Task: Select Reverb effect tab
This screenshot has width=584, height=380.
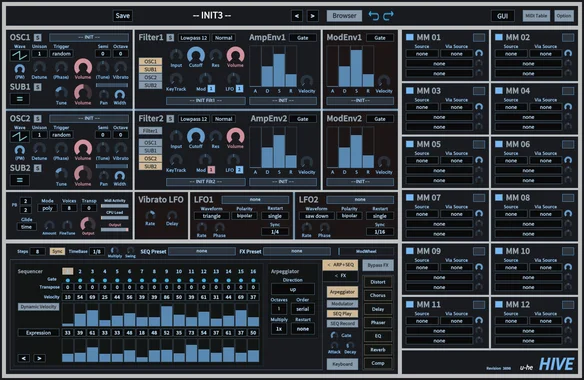Action: pos(378,350)
